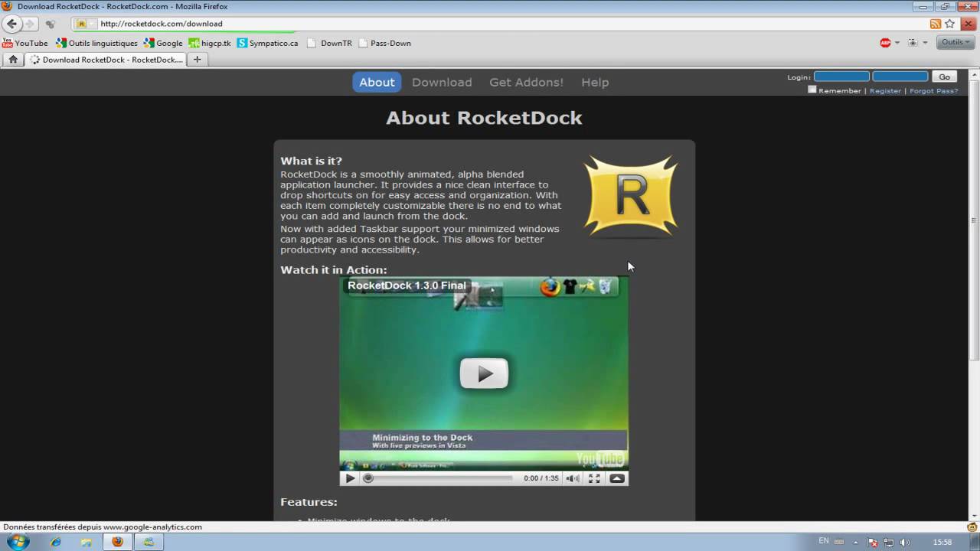
Task: Open the Outils linguistiques bookmark
Action: point(97,43)
